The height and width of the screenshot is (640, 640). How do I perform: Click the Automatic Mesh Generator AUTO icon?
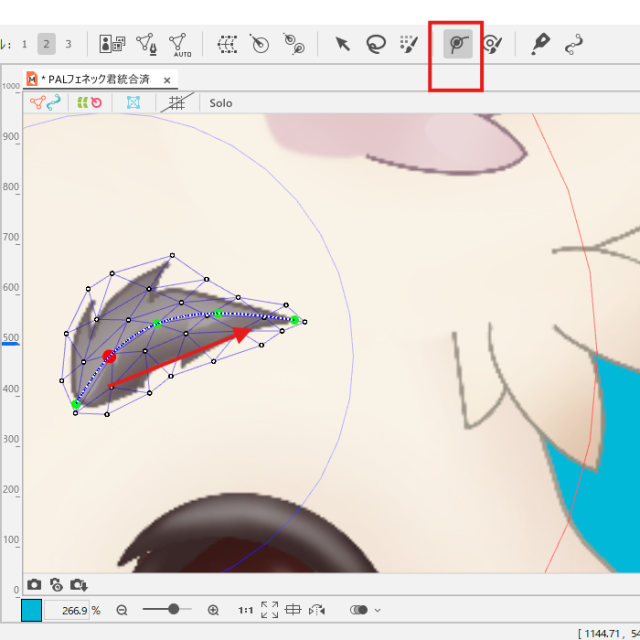pyautogui.click(x=179, y=44)
